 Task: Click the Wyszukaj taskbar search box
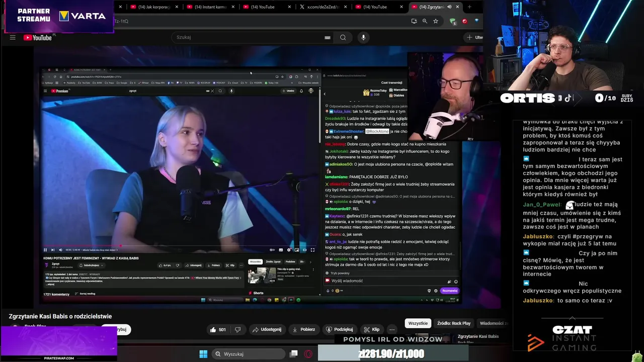coord(248,354)
